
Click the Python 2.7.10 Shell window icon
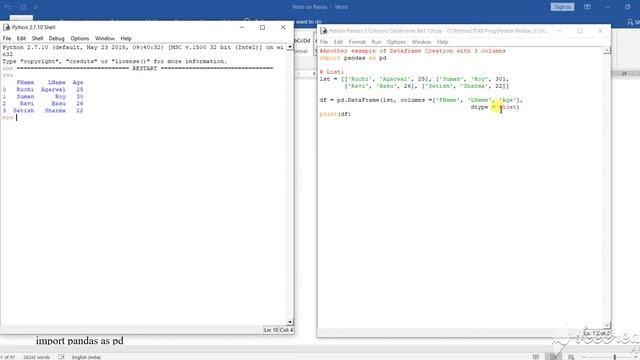pos(7,27)
